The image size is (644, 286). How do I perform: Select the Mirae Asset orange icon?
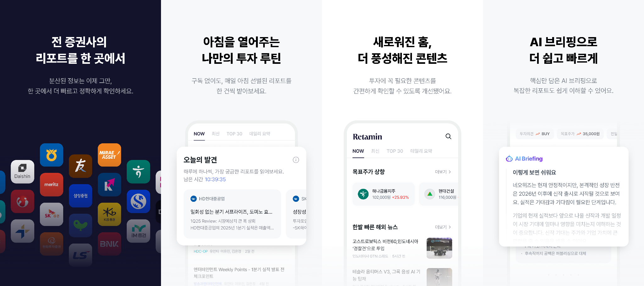pos(109,155)
